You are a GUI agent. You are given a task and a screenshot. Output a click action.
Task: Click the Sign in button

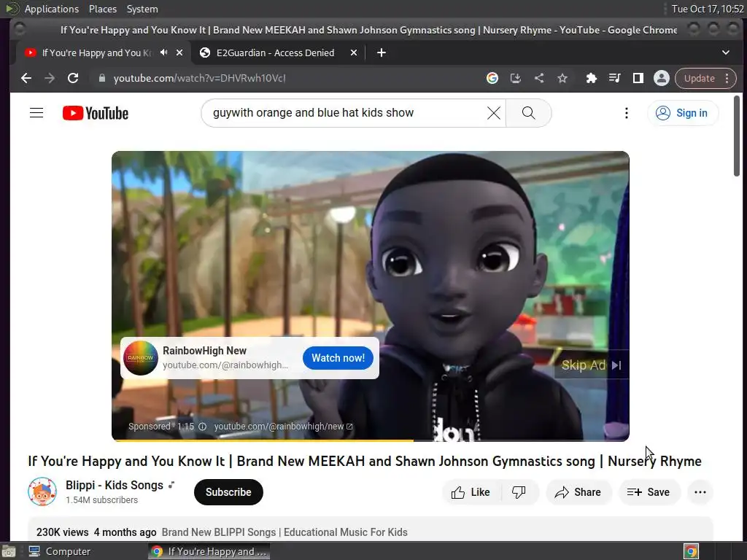(x=682, y=113)
